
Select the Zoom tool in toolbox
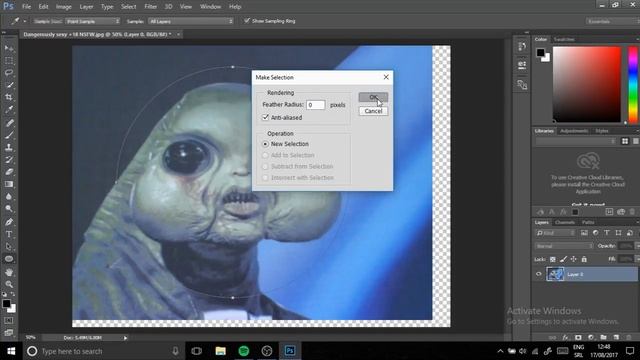point(9,284)
